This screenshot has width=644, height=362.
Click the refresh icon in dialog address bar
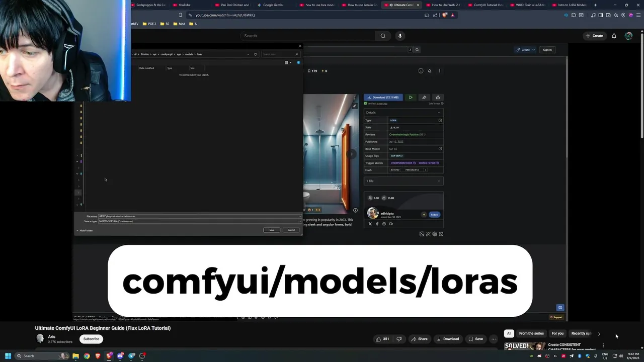255,54
